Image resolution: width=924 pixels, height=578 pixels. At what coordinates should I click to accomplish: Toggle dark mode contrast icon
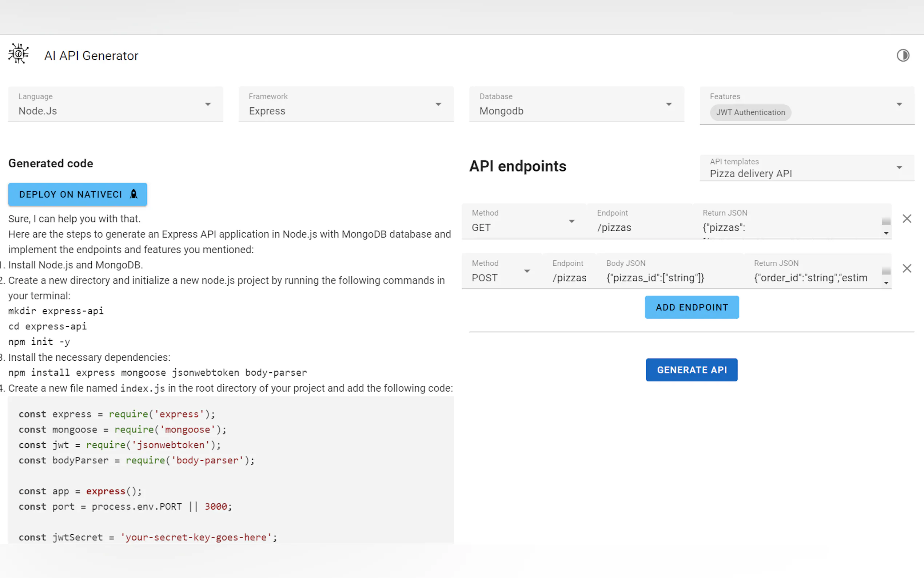pyautogui.click(x=903, y=55)
